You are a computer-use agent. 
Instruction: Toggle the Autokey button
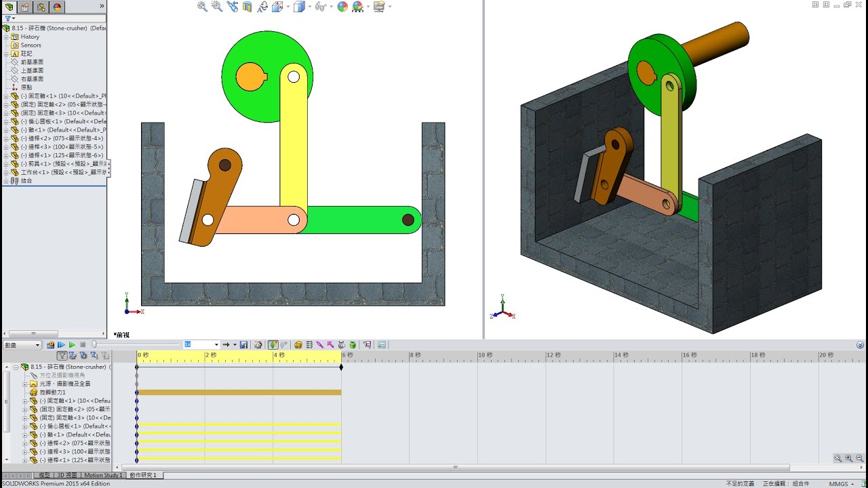pos(273,345)
